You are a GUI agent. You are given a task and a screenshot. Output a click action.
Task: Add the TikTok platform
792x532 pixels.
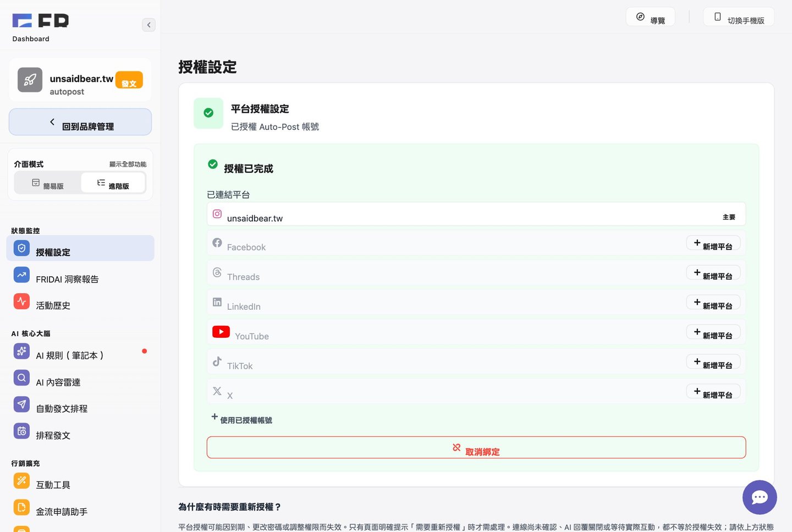coord(713,362)
